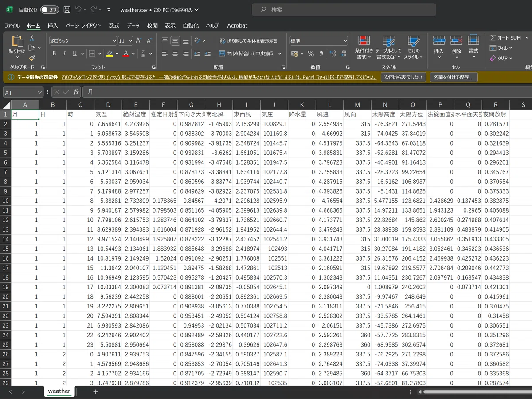Click the Redo arrow icon

tap(94, 9)
